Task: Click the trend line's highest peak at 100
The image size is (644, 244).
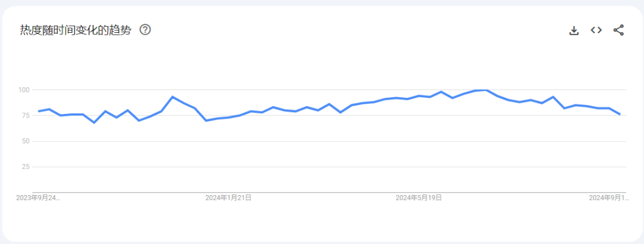Action: click(486, 89)
